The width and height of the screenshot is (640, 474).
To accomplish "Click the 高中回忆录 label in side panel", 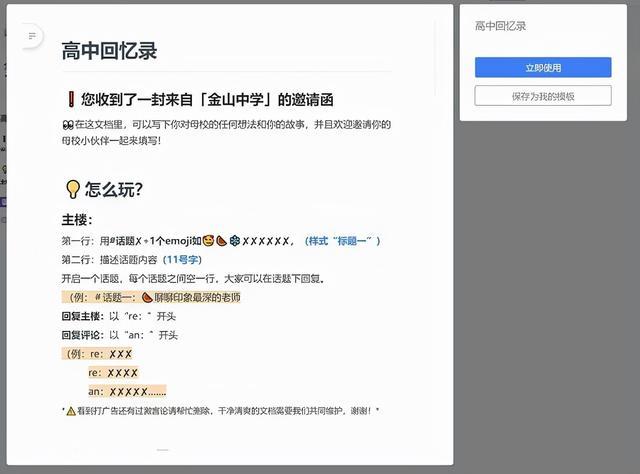I will [x=500, y=26].
